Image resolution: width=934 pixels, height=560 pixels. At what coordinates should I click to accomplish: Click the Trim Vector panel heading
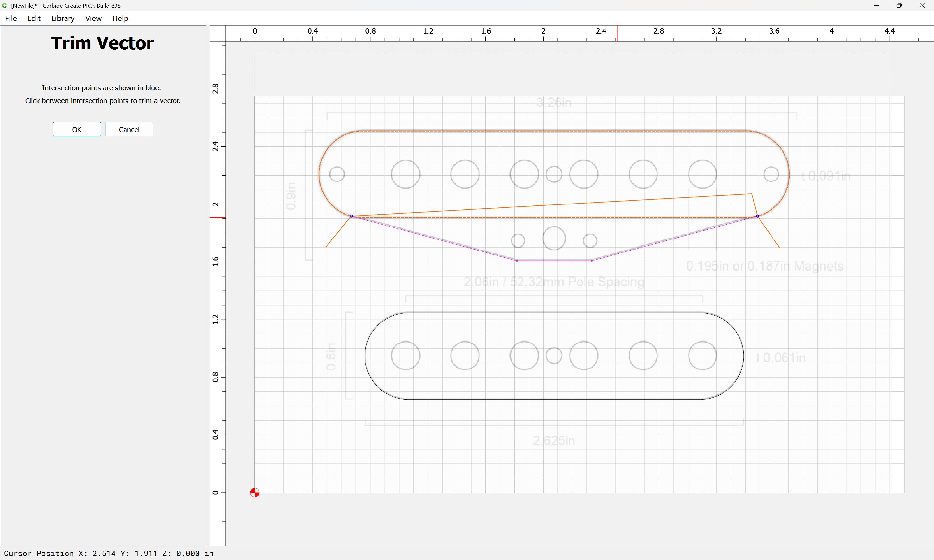(x=102, y=43)
